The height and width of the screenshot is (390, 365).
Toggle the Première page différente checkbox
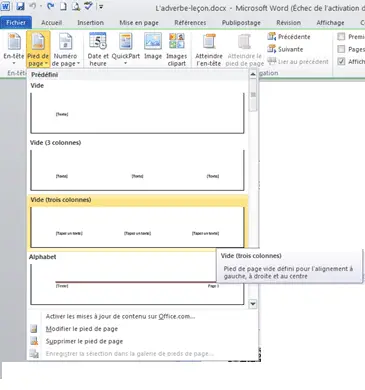(x=341, y=36)
